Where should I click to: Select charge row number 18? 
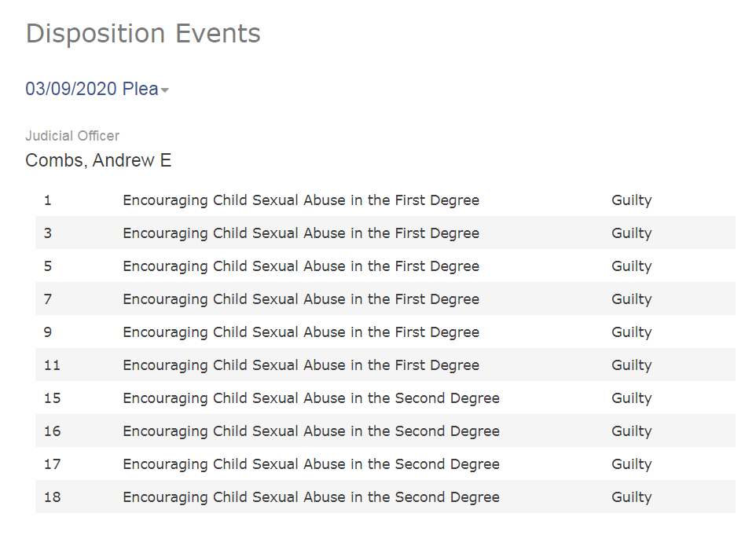pos(385,497)
